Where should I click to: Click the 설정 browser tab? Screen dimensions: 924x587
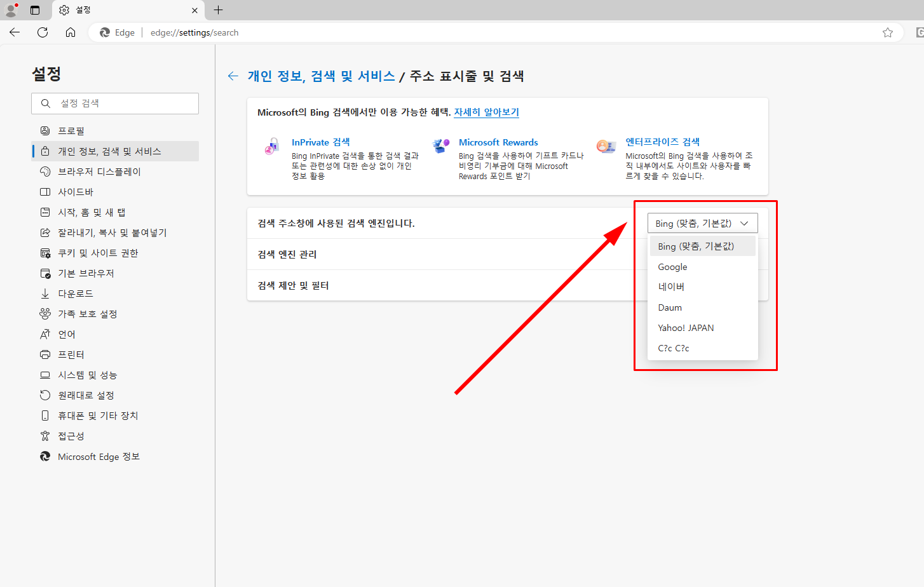127,10
